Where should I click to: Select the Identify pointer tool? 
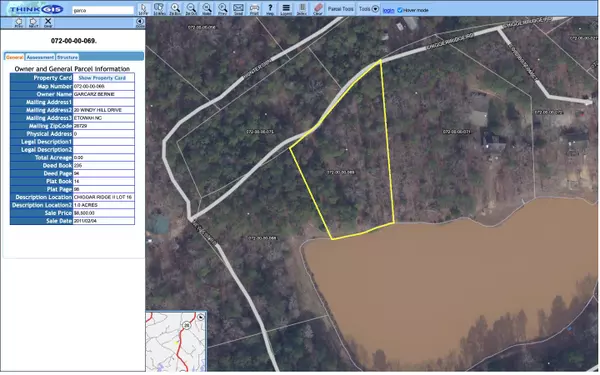coord(143,9)
